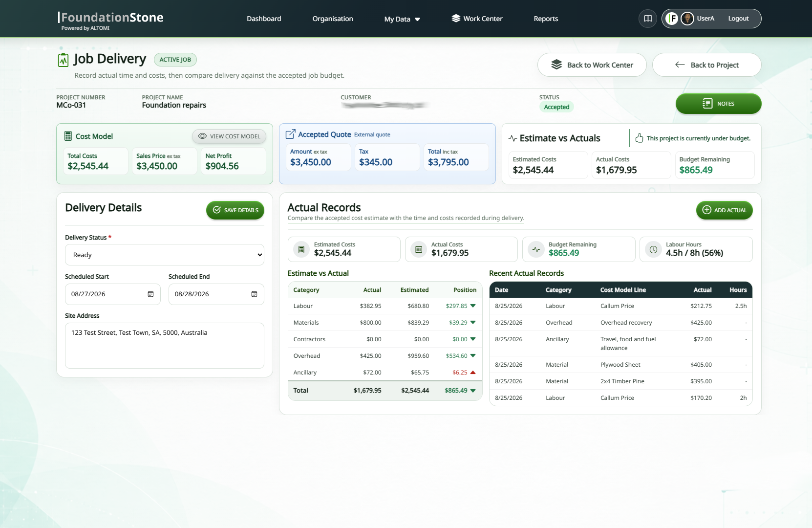The width and height of the screenshot is (812, 528).
Task: Open the NOTES button
Action: click(719, 104)
